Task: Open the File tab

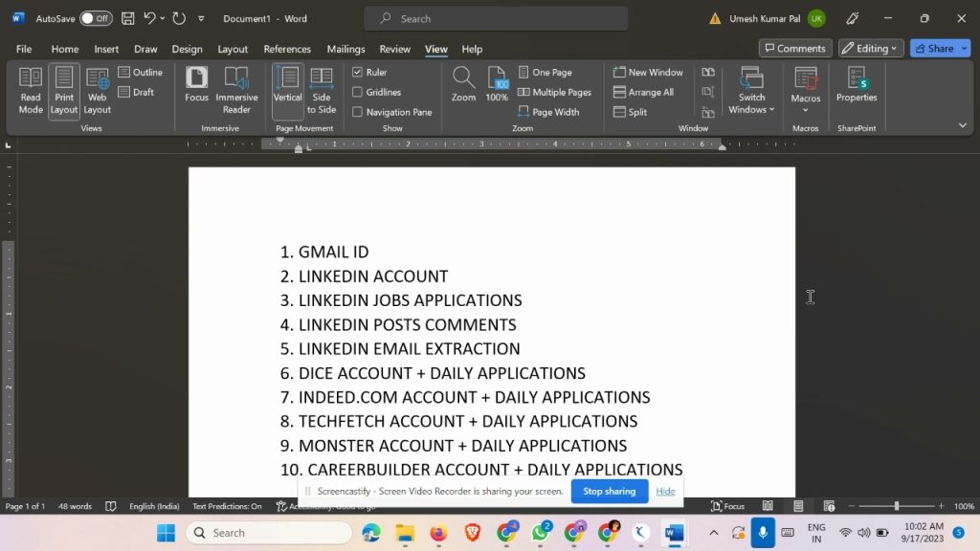Action: [24, 49]
